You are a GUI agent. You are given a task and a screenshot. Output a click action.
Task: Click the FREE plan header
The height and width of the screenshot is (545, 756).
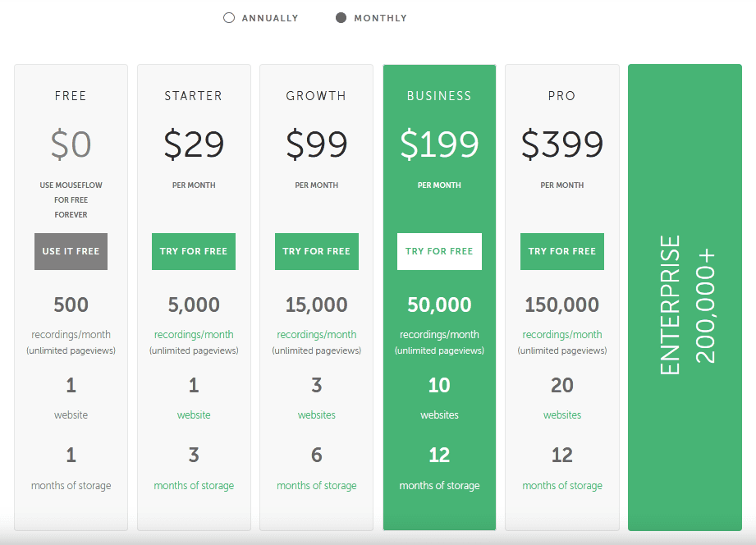click(71, 96)
